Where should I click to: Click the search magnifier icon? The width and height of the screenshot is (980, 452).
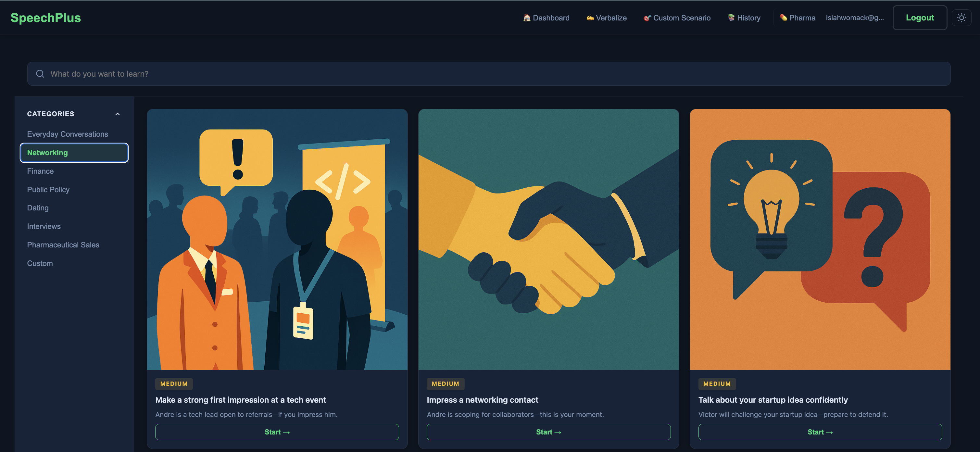coord(40,74)
